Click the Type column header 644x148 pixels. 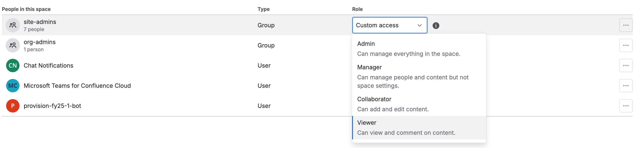click(264, 9)
